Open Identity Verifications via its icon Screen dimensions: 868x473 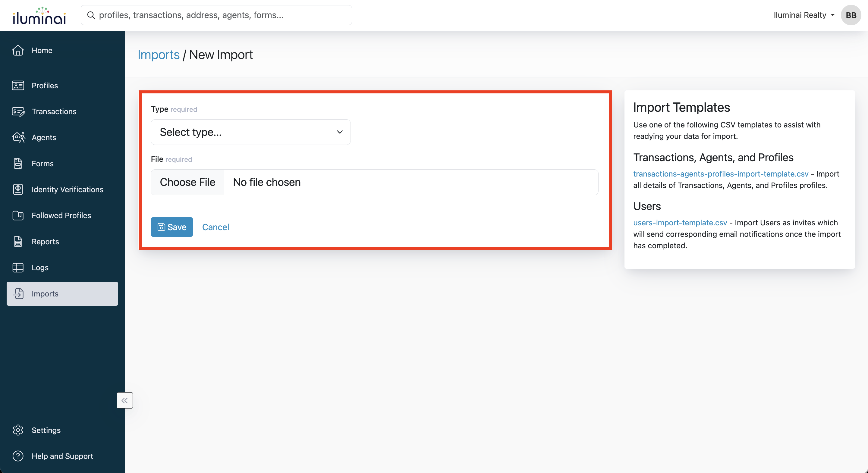point(18,189)
